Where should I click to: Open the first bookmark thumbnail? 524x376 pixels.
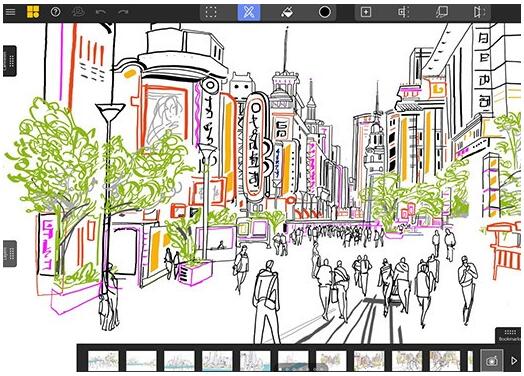[x=103, y=361]
